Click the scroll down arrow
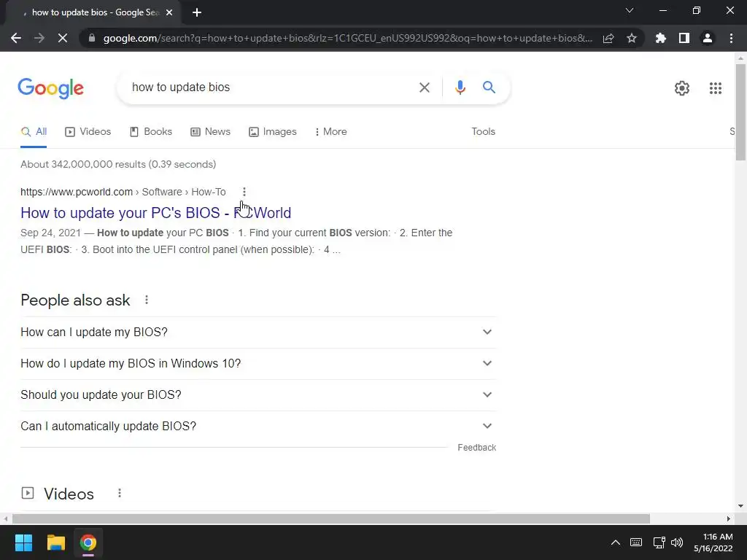The image size is (747, 560). 740,506
